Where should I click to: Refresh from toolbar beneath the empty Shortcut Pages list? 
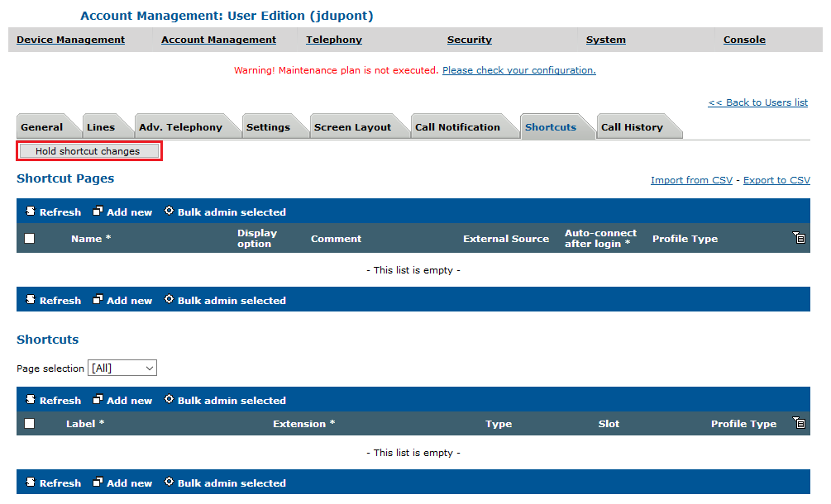click(54, 300)
